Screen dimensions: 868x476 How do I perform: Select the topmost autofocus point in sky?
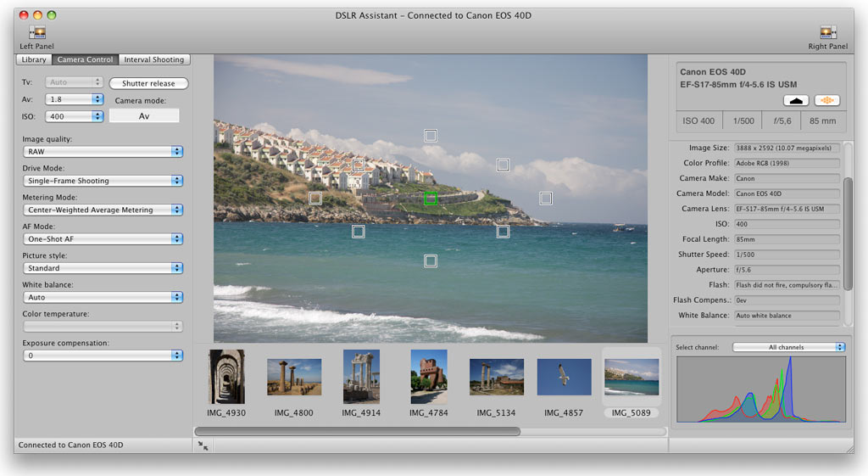[431, 136]
